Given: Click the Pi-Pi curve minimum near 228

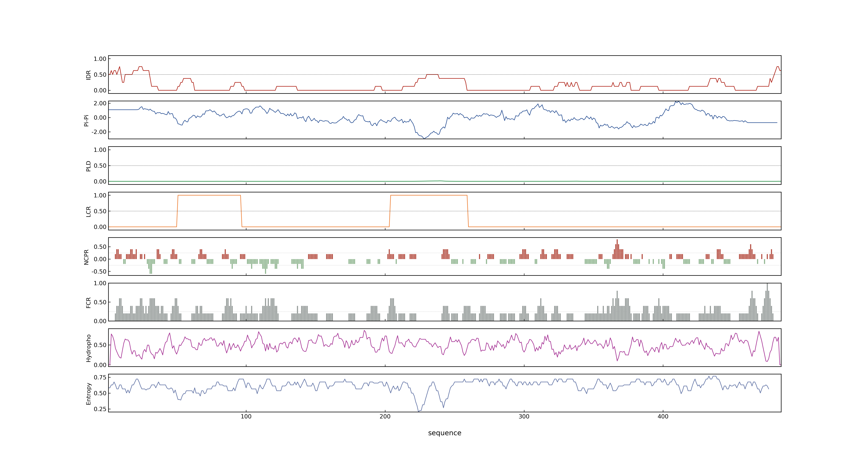Looking at the screenshot, I should [x=424, y=138].
